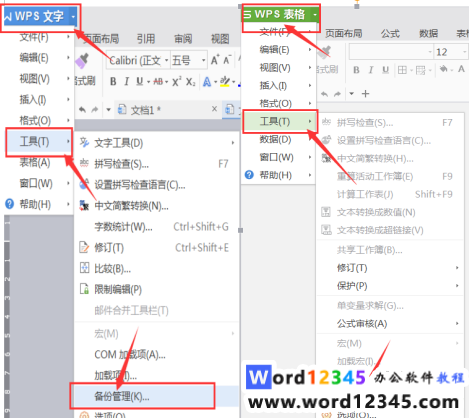Toggle Bold in the Spreadsheets toolbar
This screenshot has height=418, width=469.
(x=356, y=70)
